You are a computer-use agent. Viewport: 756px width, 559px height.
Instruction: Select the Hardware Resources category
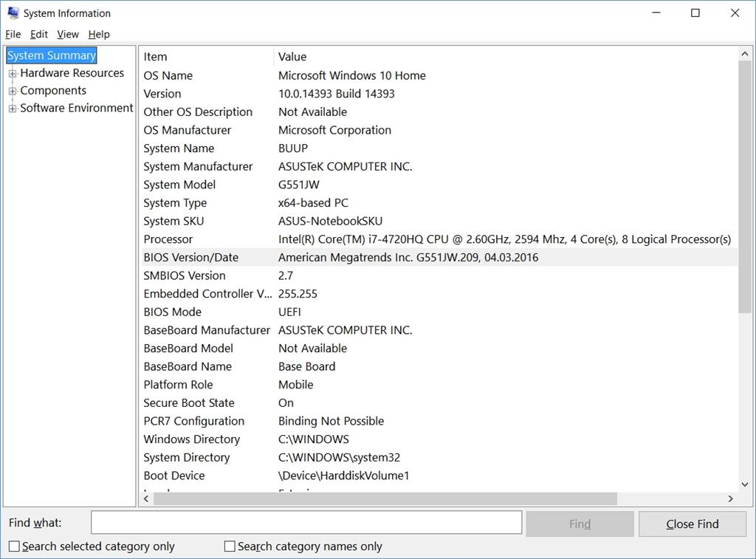[72, 73]
